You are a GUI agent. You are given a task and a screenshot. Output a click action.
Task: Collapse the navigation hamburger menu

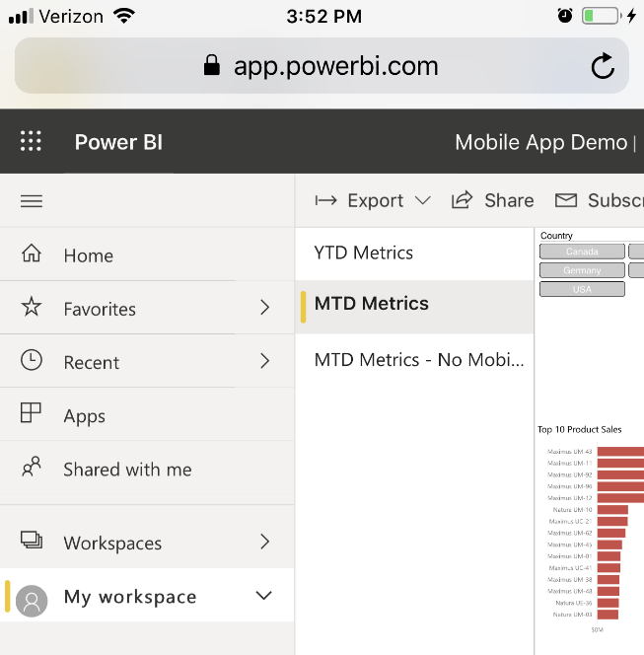coord(32,201)
